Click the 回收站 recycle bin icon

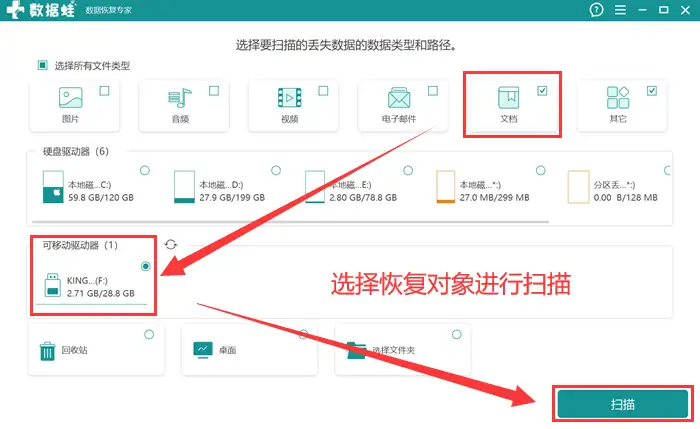point(47,351)
